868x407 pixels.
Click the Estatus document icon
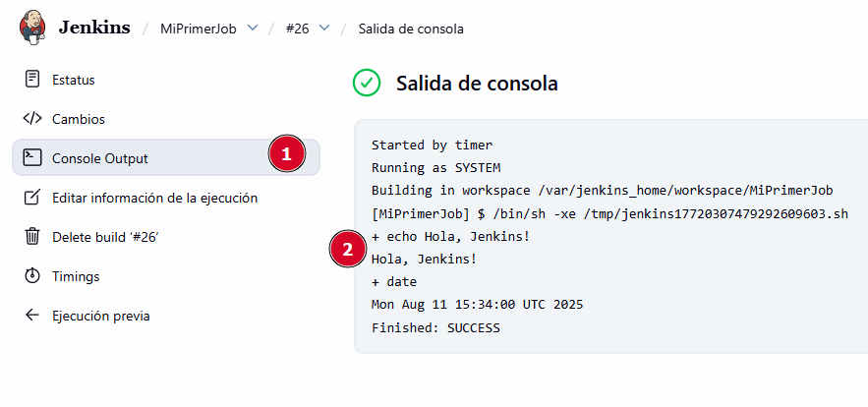(32, 80)
